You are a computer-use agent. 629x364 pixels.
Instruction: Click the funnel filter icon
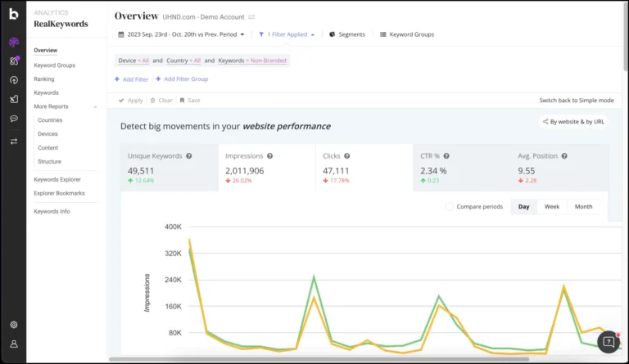click(261, 34)
